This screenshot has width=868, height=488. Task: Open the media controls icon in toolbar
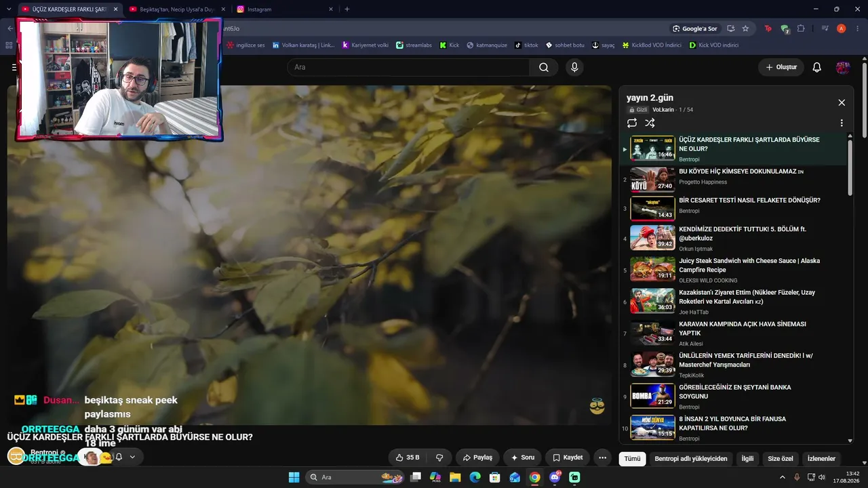tap(825, 28)
